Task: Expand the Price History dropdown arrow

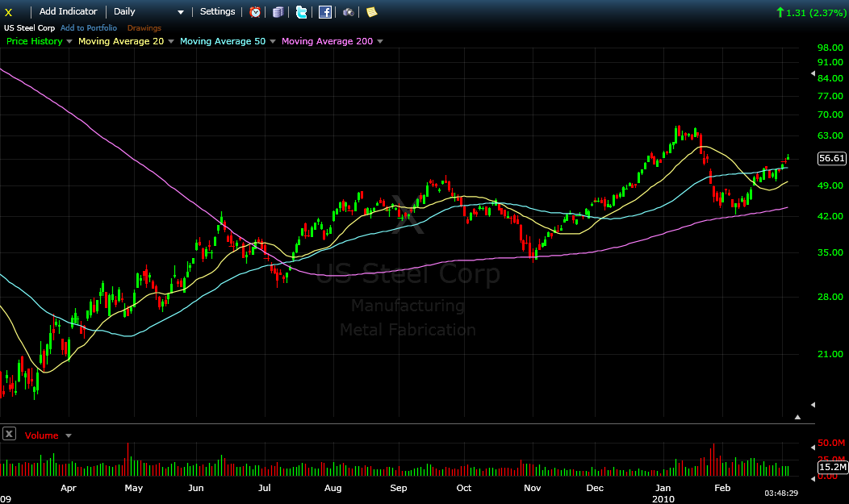Action: click(69, 42)
